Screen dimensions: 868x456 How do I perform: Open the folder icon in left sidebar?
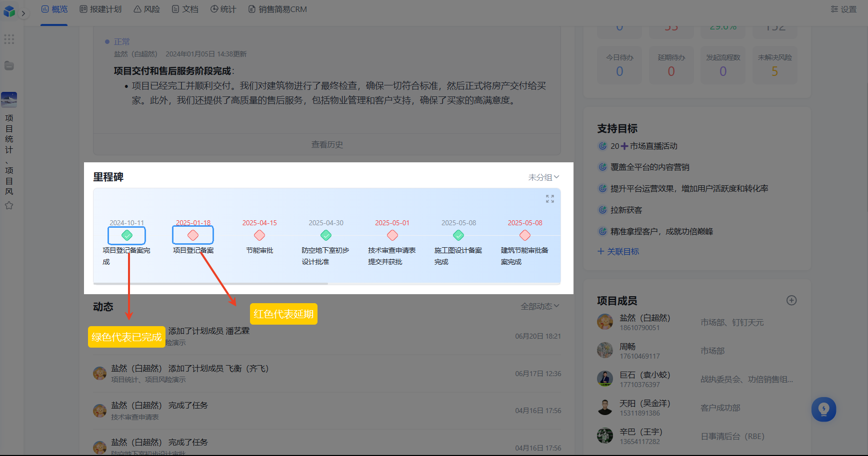coord(9,65)
